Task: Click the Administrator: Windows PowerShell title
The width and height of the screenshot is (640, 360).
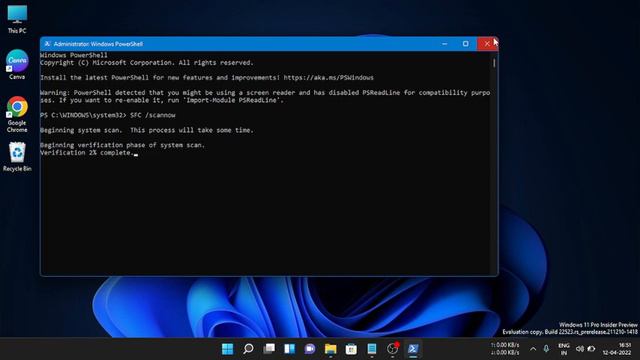Action: pos(98,44)
